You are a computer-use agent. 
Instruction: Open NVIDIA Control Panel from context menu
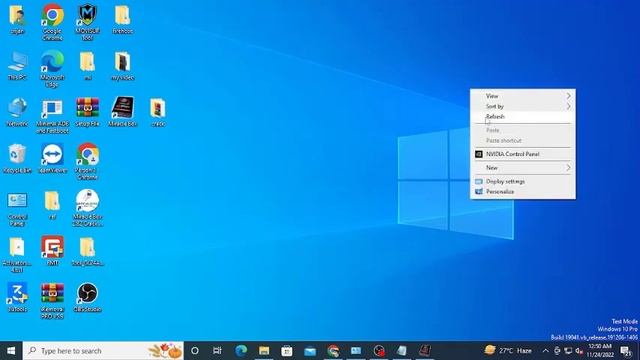(x=523, y=154)
